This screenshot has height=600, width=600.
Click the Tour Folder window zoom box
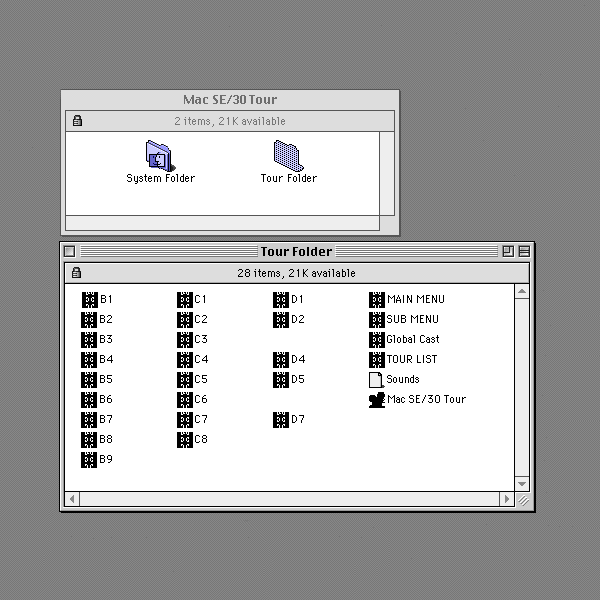[508, 251]
